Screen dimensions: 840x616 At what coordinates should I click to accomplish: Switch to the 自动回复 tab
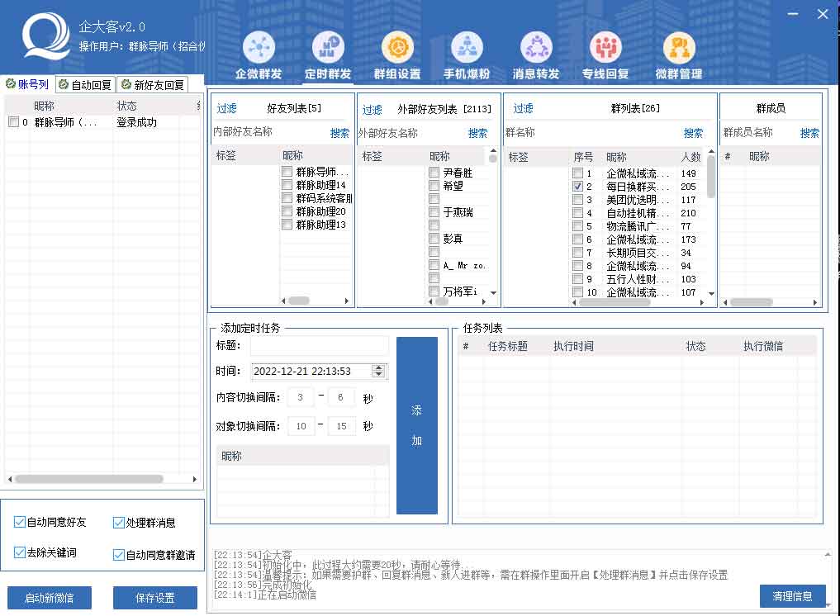[85, 84]
